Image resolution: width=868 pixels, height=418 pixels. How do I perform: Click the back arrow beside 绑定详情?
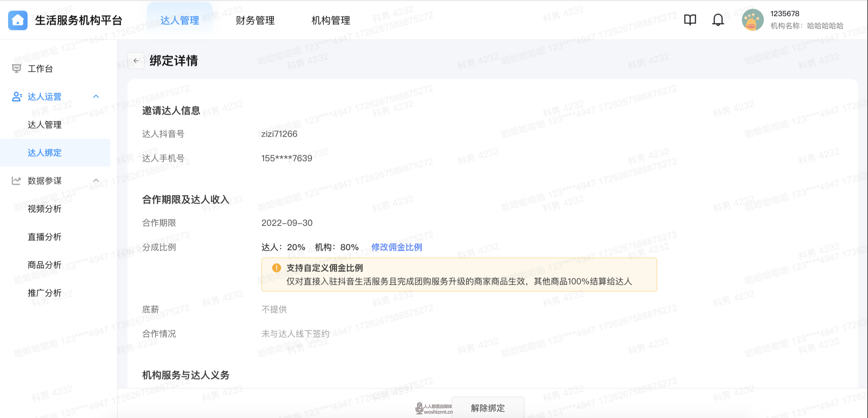click(136, 61)
